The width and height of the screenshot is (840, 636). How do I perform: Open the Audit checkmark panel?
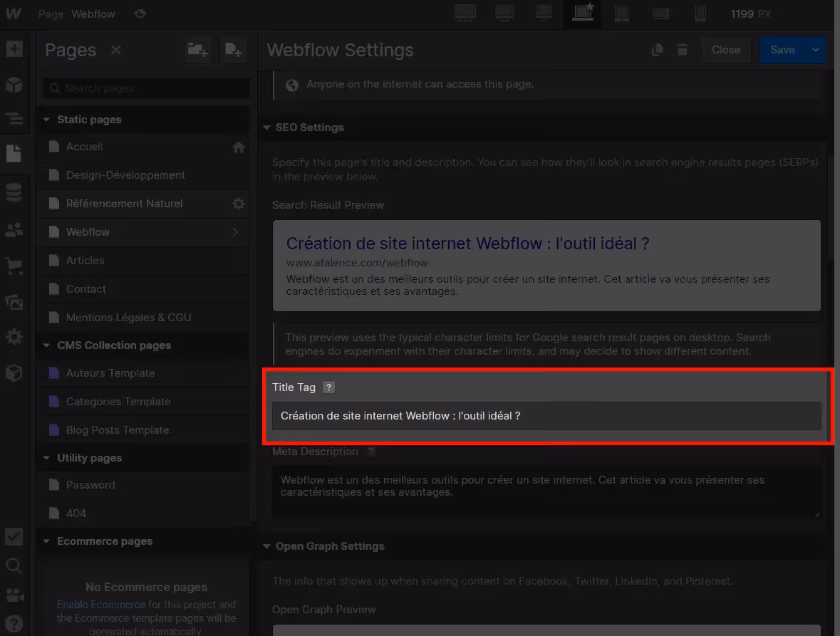(x=14, y=536)
